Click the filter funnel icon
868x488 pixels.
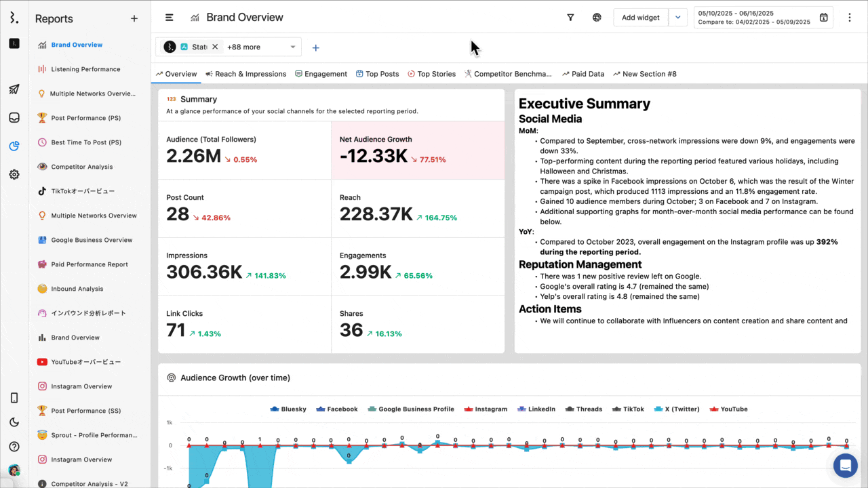(x=570, y=18)
